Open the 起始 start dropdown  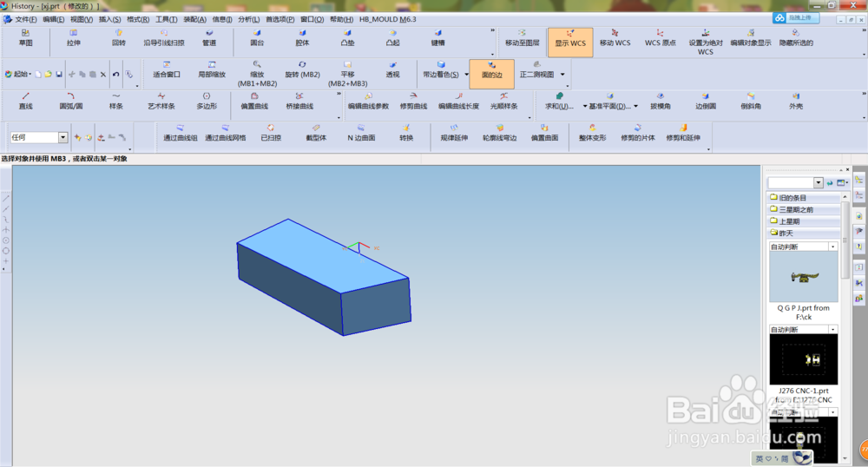pos(17,74)
